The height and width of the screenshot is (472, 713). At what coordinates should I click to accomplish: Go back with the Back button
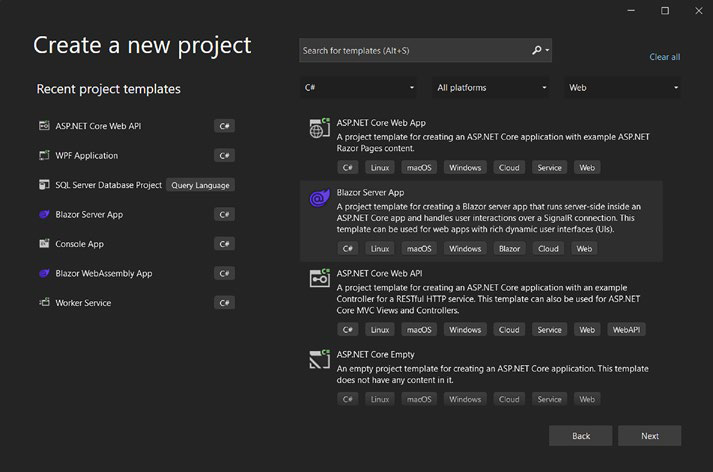click(581, 436)
